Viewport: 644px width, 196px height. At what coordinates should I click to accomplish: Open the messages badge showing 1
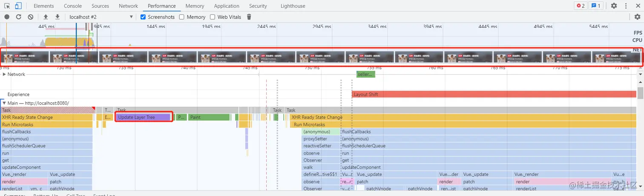click(x=596, y=6)
